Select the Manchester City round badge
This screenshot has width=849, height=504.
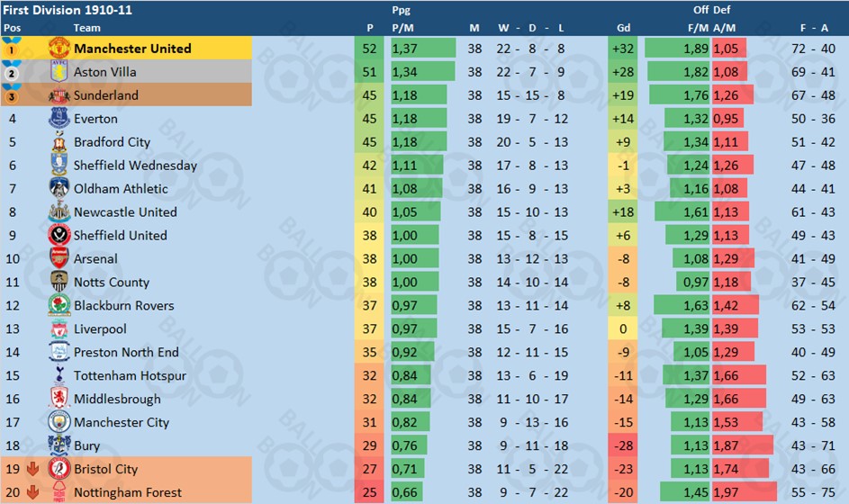click(x=59, y=422)
